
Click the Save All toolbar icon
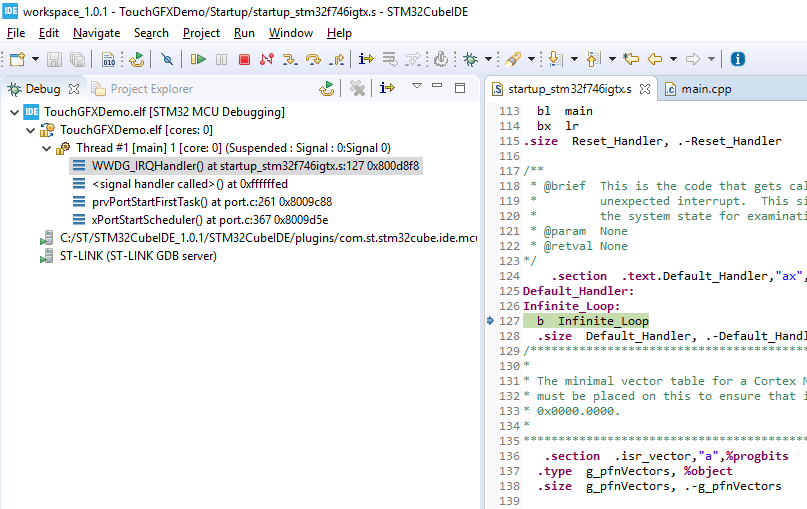[78, 59]
